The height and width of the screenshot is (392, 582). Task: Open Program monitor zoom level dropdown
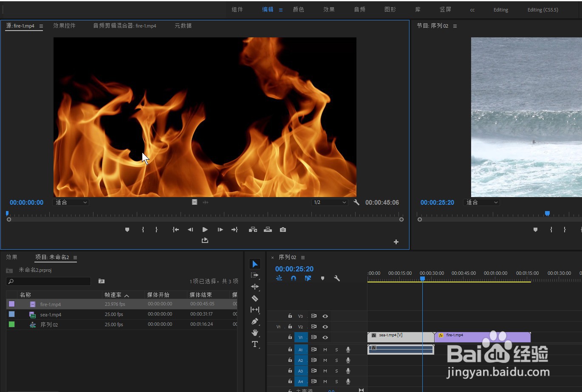pyautogui.click(x=482, y=203)
